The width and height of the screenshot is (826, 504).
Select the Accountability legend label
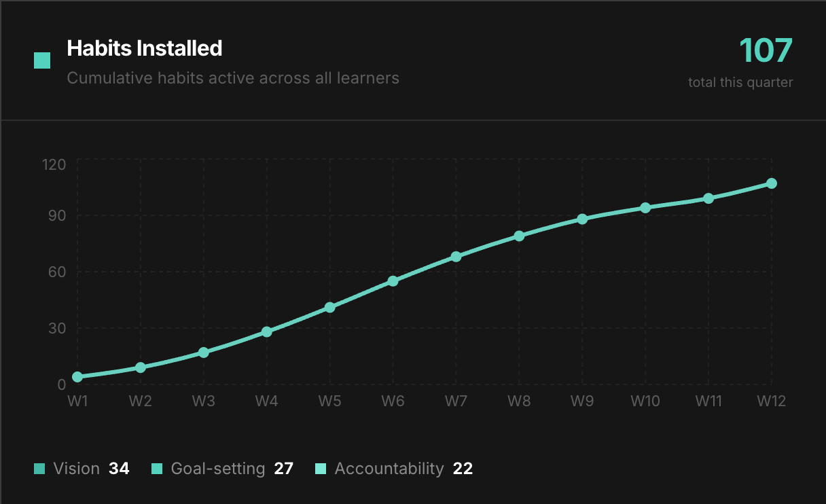[x=389, y=469]
